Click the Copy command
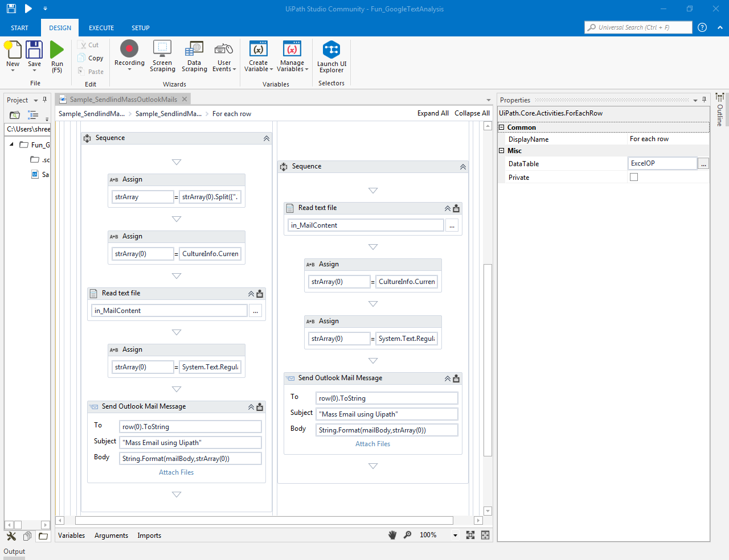Screen dimensions: 729x560 91,58
